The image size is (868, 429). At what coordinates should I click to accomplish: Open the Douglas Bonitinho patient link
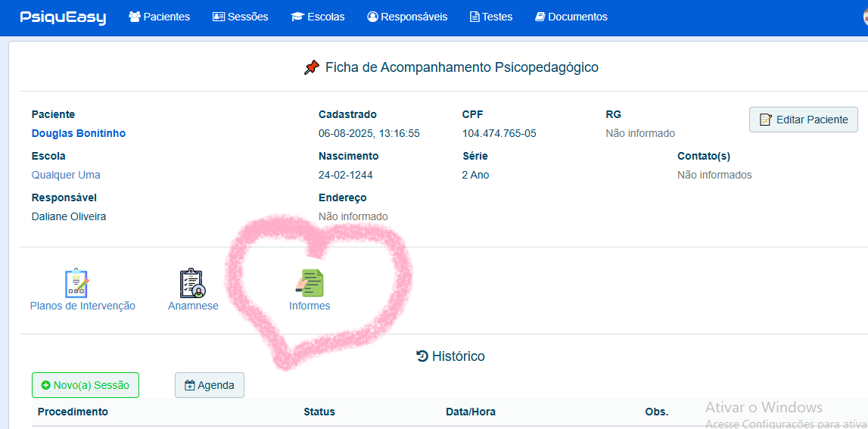(79, 133)
